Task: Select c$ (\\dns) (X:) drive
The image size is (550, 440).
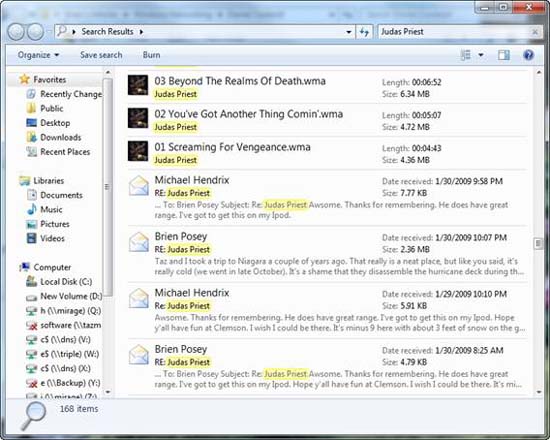Action: [58, 368]
